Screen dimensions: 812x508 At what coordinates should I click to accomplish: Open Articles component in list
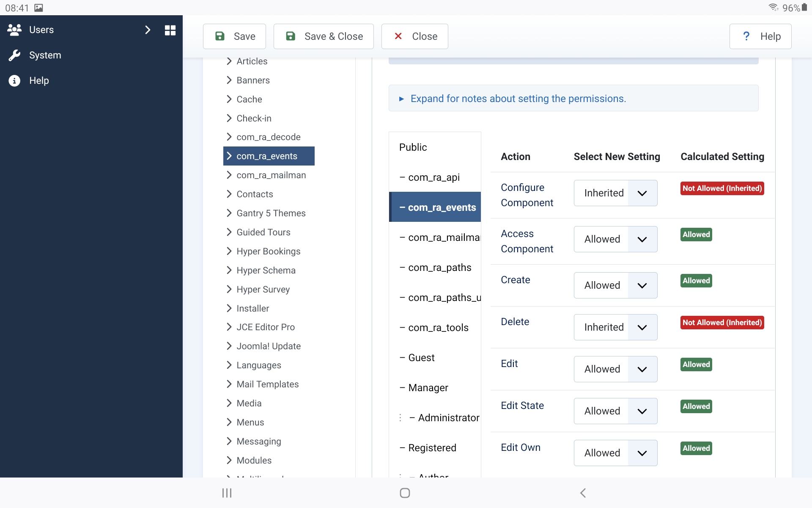pyautogui.click(x=252, y=61)
